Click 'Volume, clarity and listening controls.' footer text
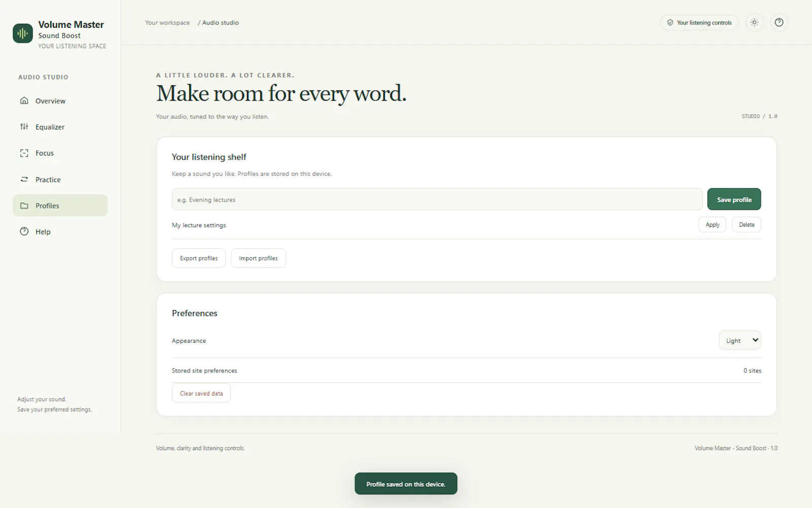This screenshot has width=812, height=508. (x=200, y=448)
